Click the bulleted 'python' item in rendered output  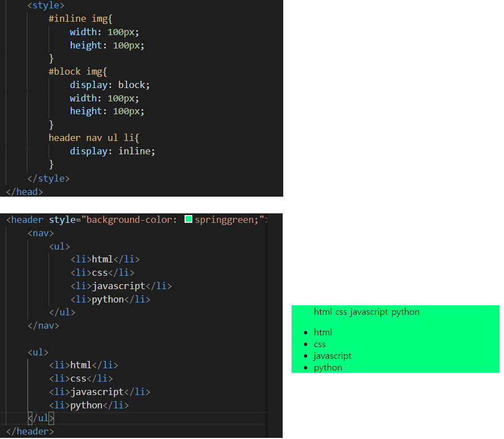[x=328, y=368]
